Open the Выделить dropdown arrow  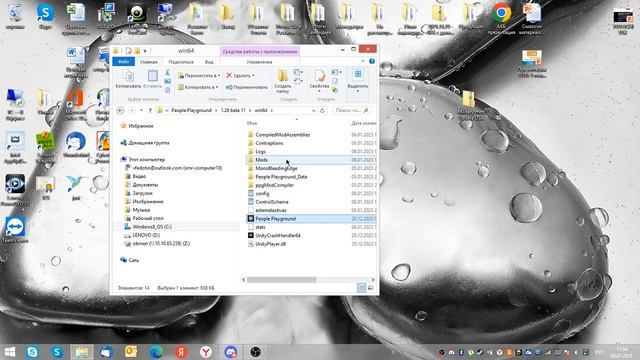click(x=358, y=91)
